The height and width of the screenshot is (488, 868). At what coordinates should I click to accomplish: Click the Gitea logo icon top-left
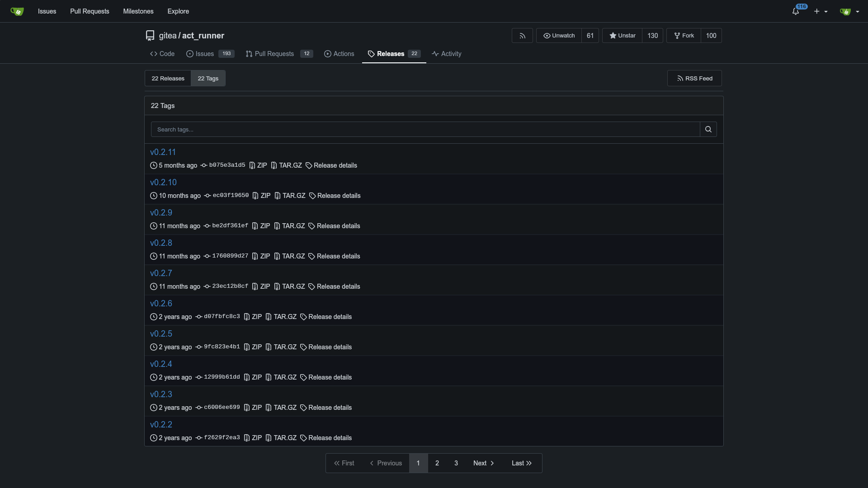(x=17, y=11)
